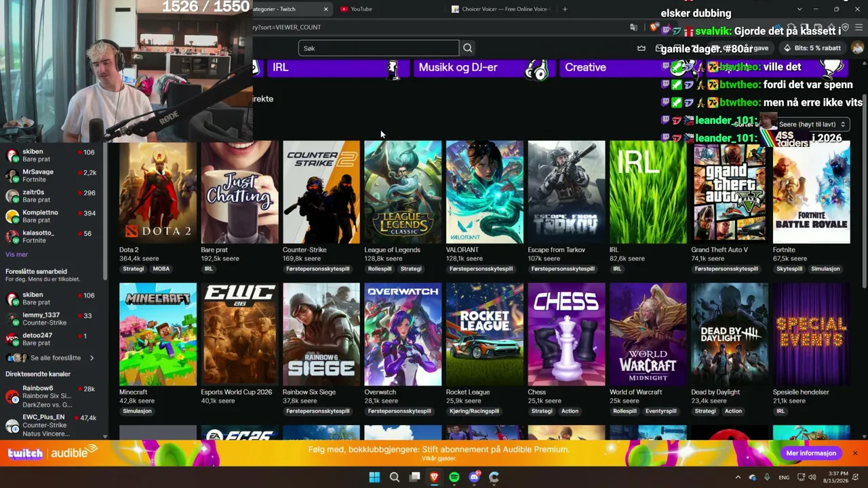Open the Dota 2 category thumbnail

(158, 192)
